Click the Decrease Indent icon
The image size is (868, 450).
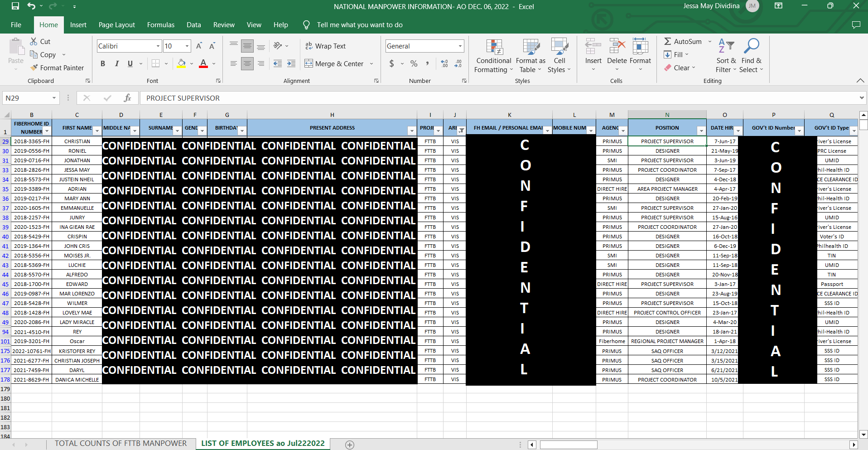click(x=278, y=63)
